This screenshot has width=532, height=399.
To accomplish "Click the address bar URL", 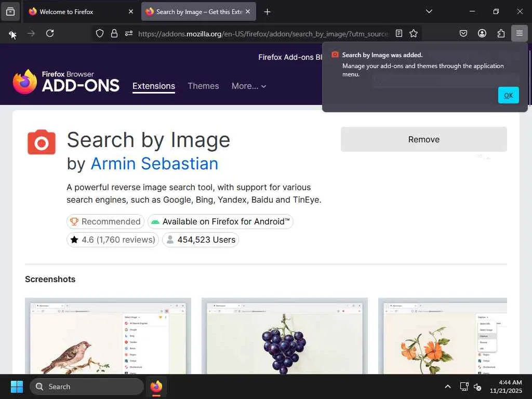I will pos(263,34).
